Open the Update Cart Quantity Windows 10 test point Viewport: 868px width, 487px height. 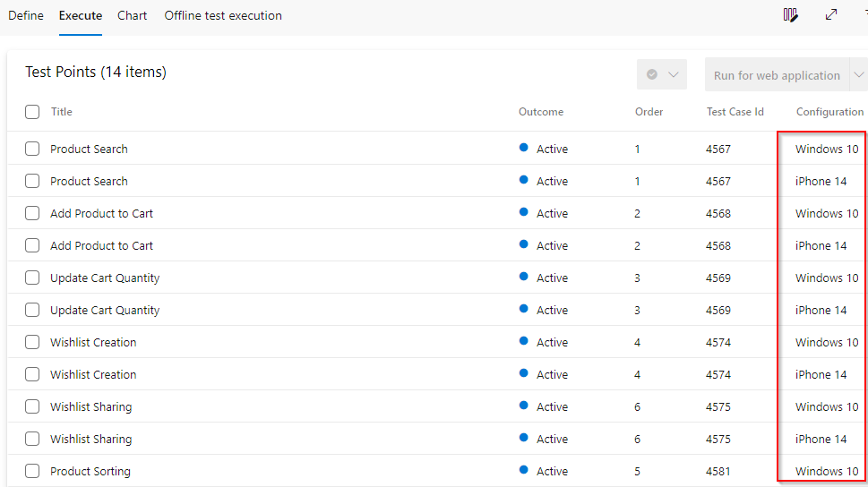(x=105, y=278)
